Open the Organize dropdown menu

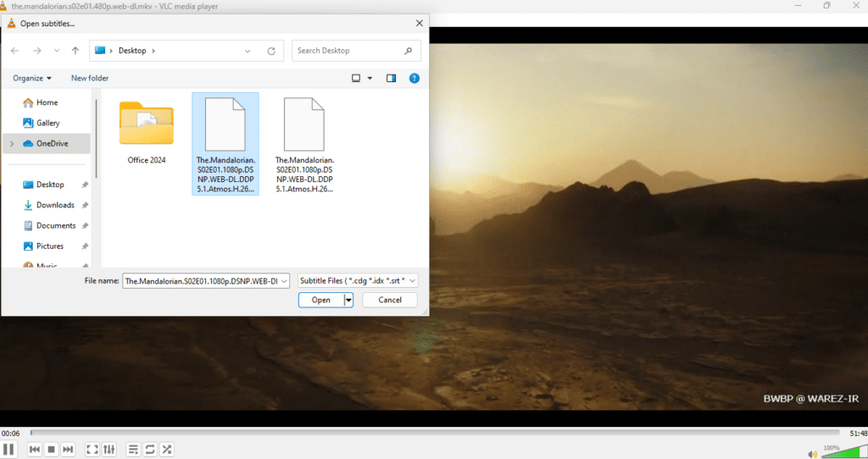(x=32, y=78)
